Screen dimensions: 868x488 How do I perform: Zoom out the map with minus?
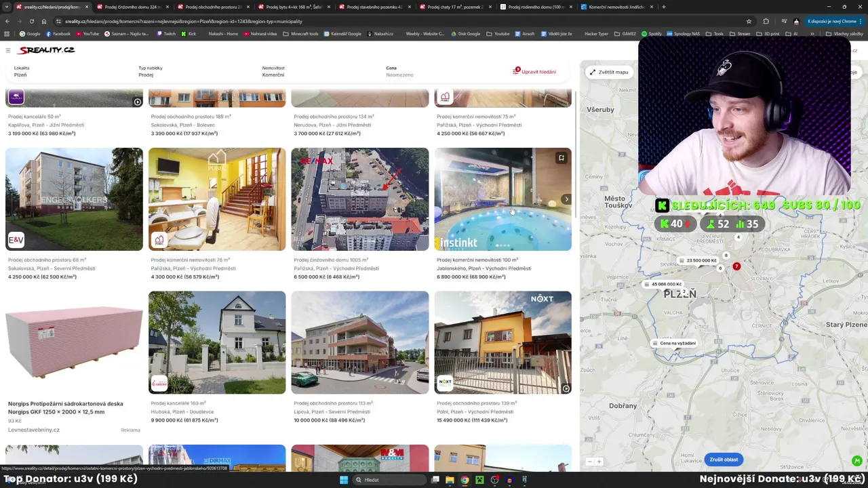(x=589, y=462)
